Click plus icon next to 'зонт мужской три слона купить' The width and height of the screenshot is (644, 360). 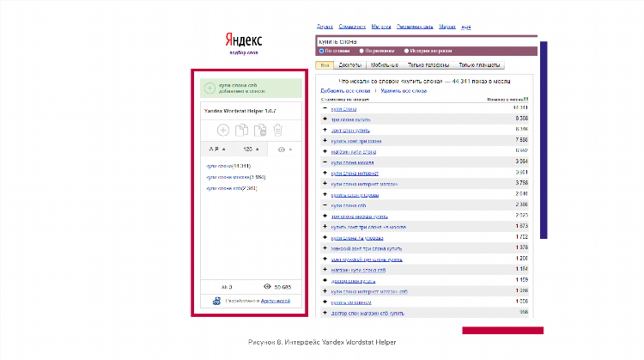(x=325, y=259)
